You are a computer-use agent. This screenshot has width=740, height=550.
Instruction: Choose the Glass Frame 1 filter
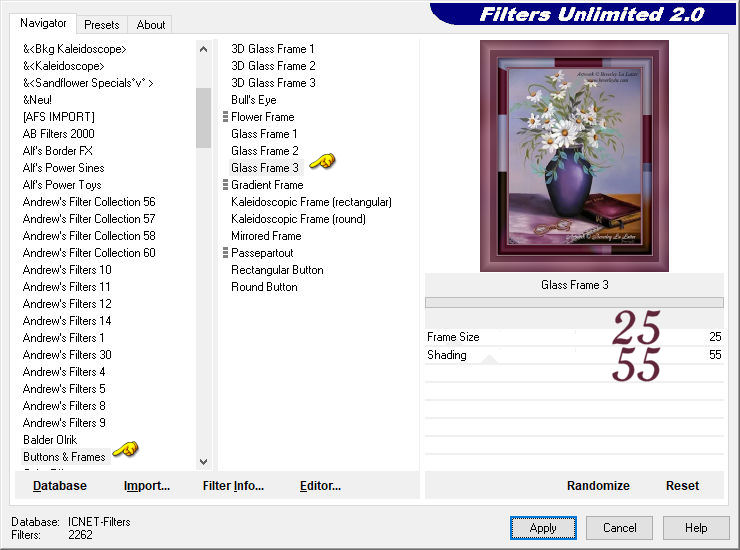(264, 134)
